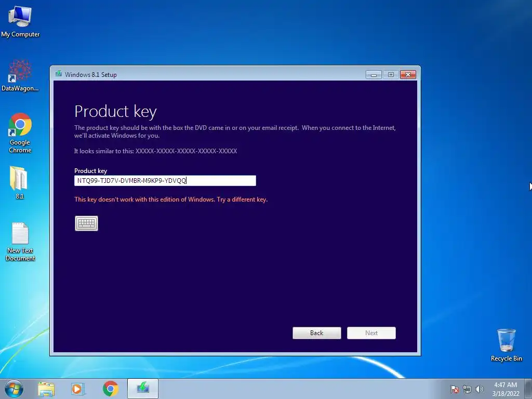The height and width of the screenshot is (399, 532).
Task: Launch Windows Media Player from taskbar
Action: tap(78, 389)
